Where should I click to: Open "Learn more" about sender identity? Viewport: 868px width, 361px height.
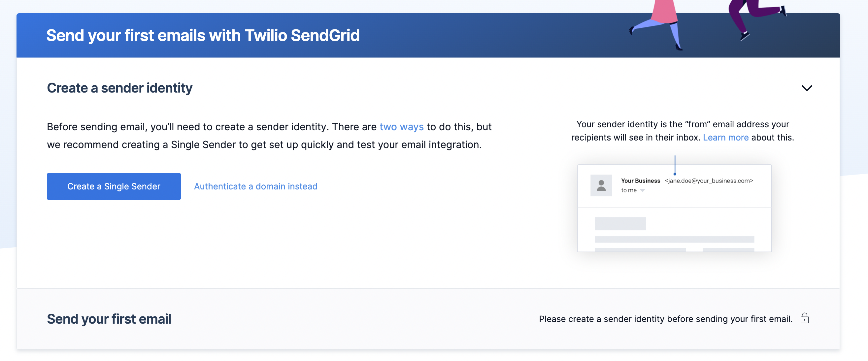coord(726,137)
